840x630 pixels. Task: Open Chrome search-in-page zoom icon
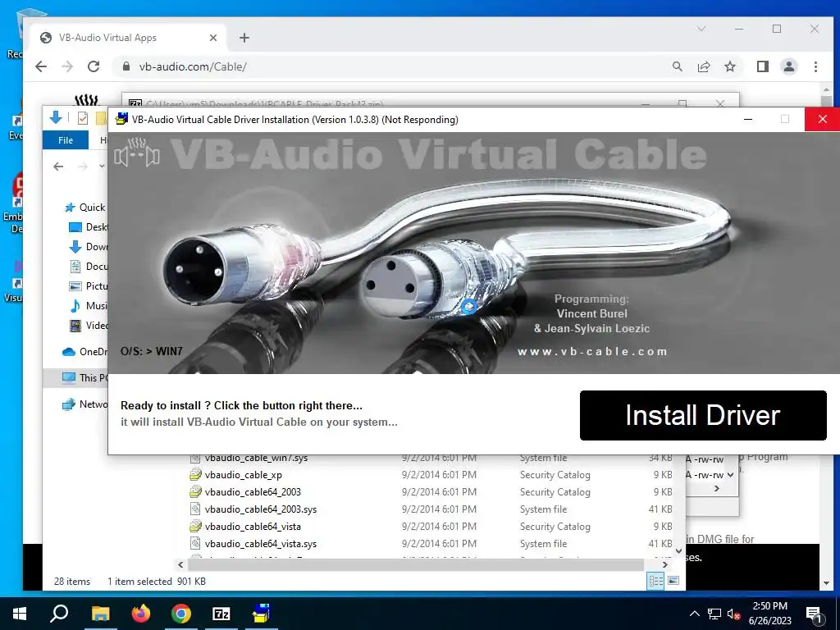tap(678, 66)
